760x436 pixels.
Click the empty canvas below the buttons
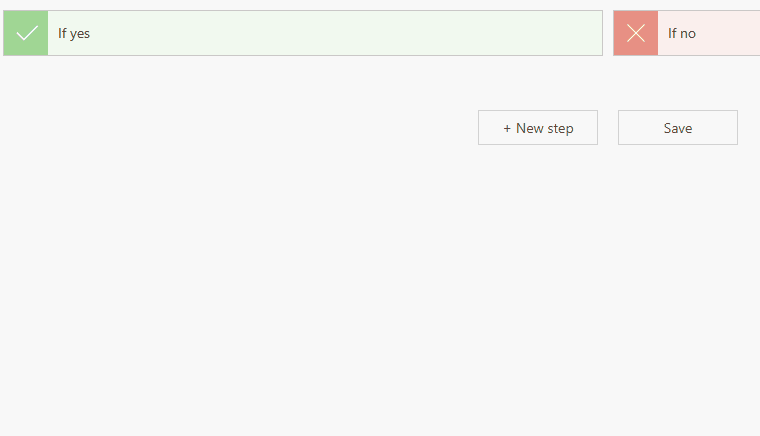380,300
